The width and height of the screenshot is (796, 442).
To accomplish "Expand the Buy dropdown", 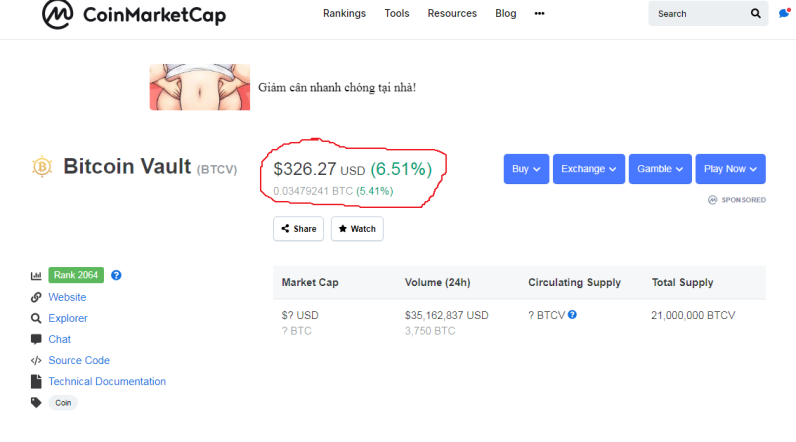I will tap(525, 169).
